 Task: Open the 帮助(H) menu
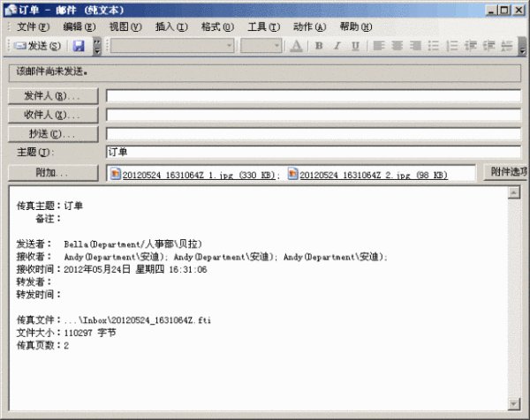tap(356, 26)
